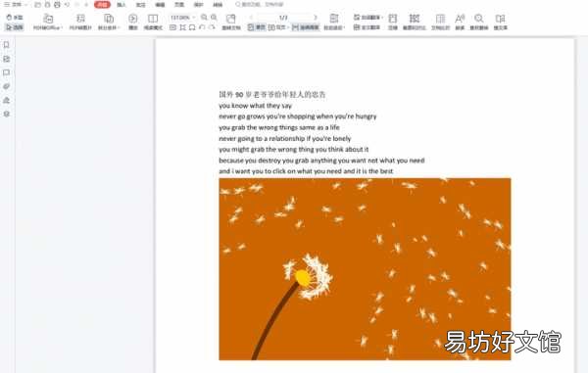Click the dandelion image in the document
Image resolution: width=588 pixels, height=373 pixels.
(365, 269)
